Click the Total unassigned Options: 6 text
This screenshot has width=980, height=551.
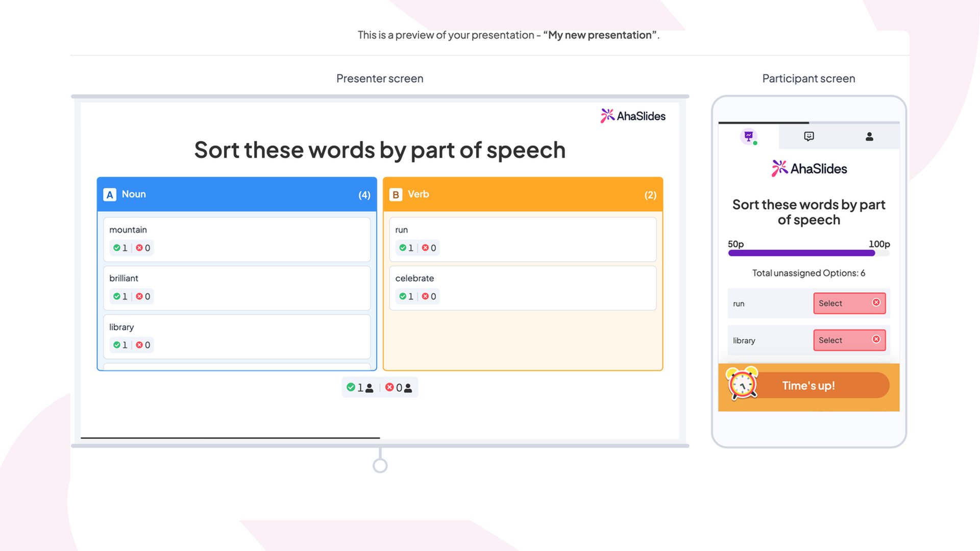[808, 273]
